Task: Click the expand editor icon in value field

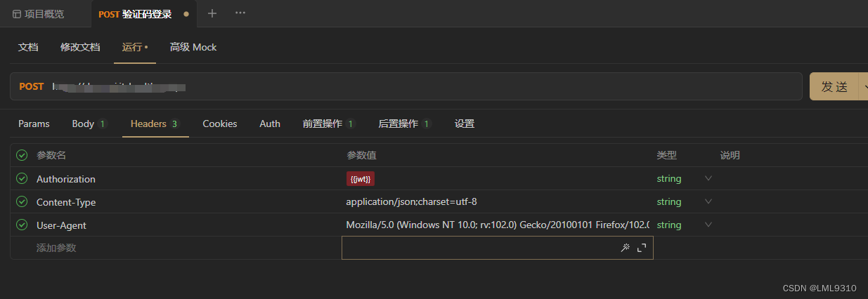Action: click(641, 248)
